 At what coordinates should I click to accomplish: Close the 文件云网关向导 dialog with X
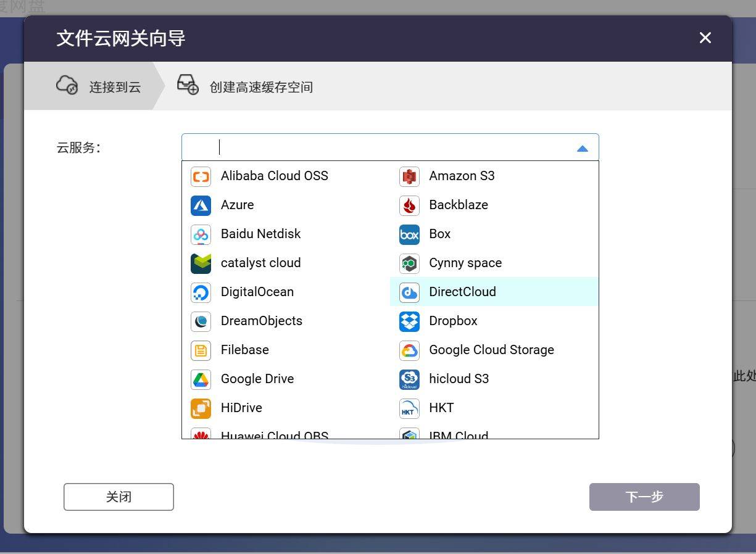[x=705, y=38]
